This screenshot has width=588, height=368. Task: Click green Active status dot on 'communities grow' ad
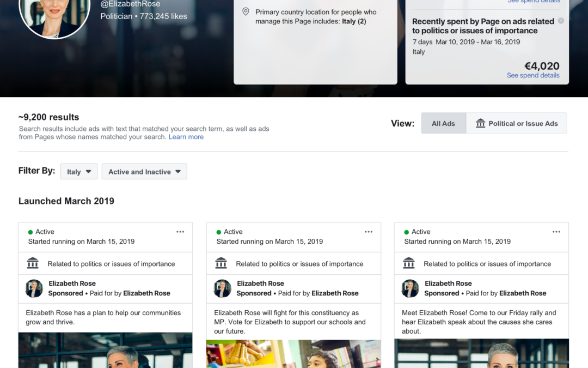pyautogui.click(x=30, y=232)
